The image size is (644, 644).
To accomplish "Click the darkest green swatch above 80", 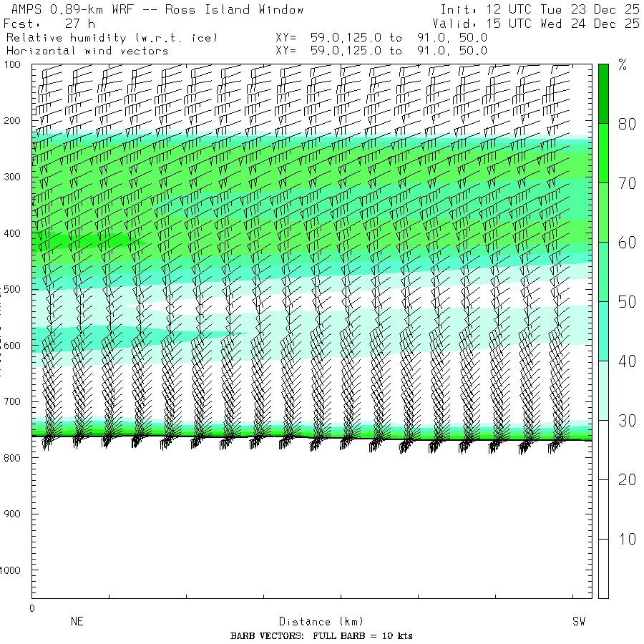I will coord(603,93).
